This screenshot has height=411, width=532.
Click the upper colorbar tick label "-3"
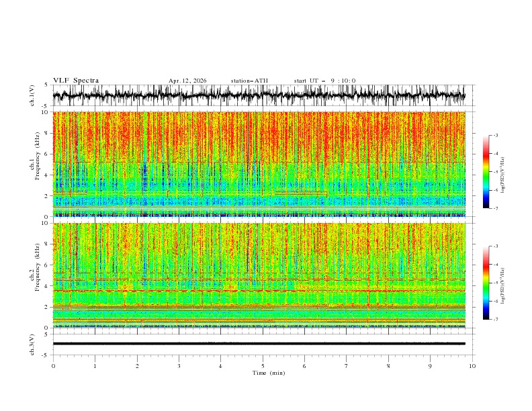pos(496,135)
